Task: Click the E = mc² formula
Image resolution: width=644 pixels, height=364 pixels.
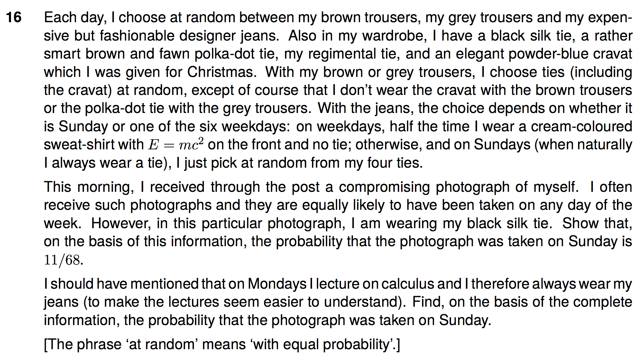Action: [176, 145]
